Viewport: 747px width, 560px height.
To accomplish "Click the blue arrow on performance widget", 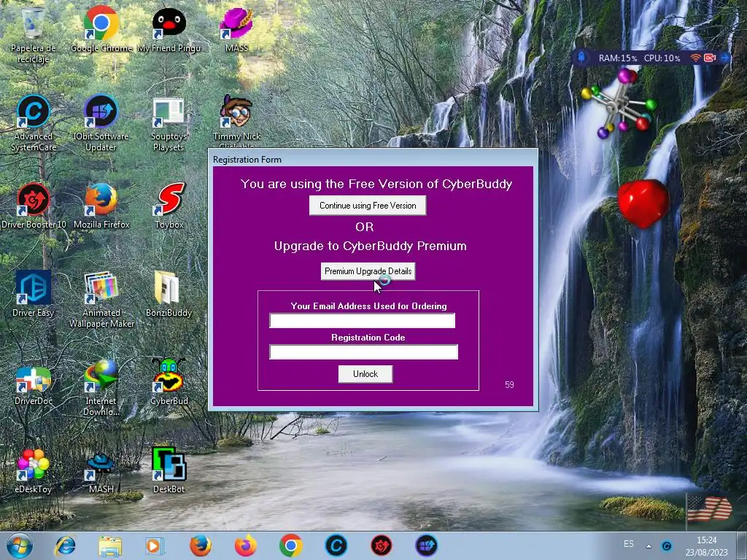I will (724, 58).
